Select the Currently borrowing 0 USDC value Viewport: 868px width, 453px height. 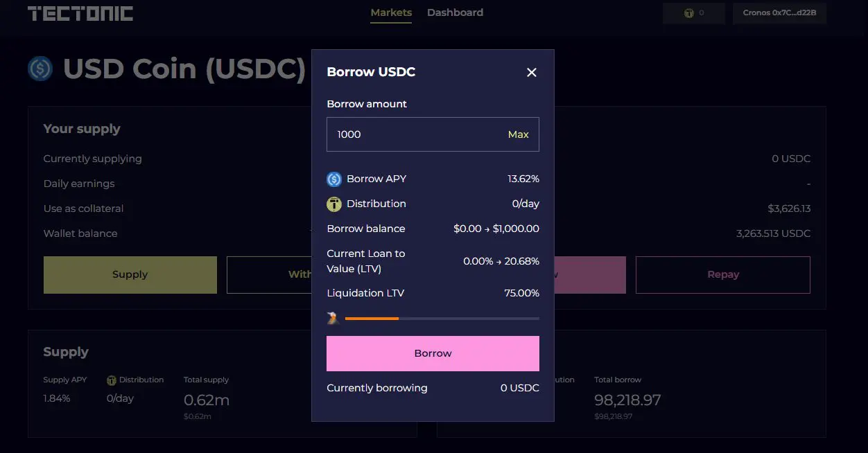(x=520, y=388)
